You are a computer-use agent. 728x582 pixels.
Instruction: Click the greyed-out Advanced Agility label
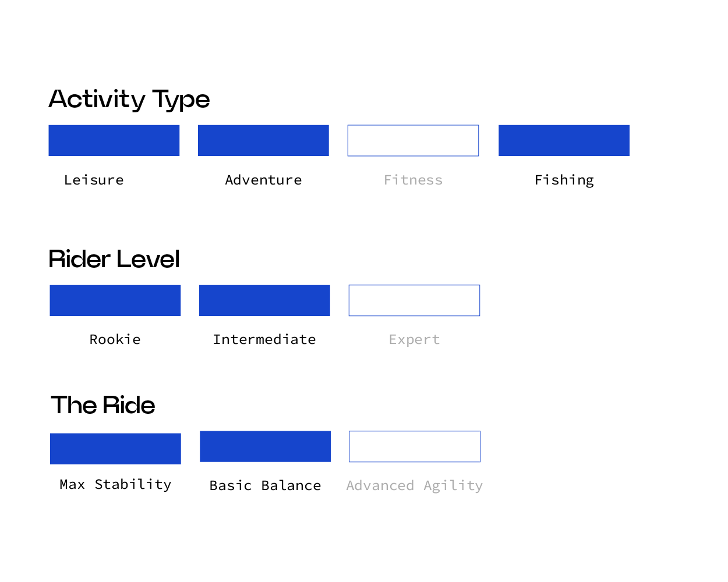(415, 485)
